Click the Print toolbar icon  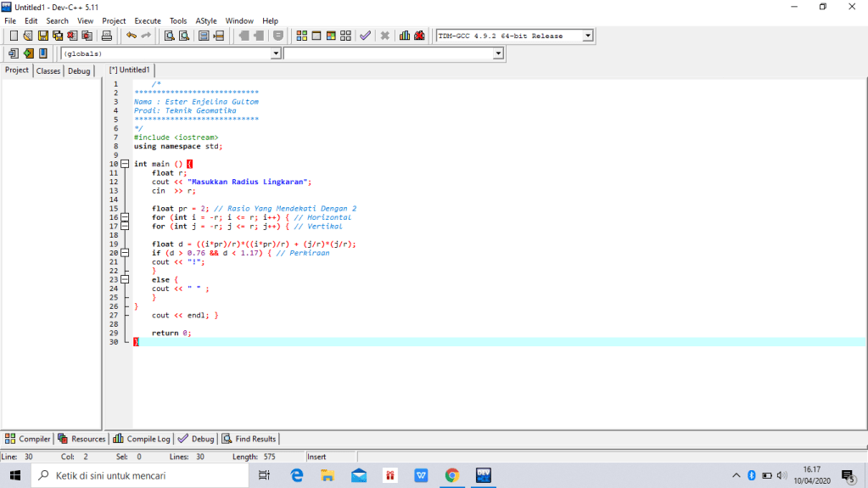coord(107,36)
